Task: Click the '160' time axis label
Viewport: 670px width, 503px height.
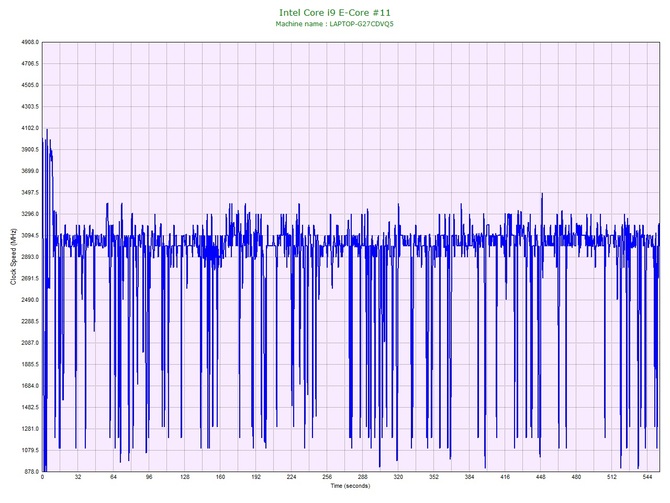Action: (220, 477)
